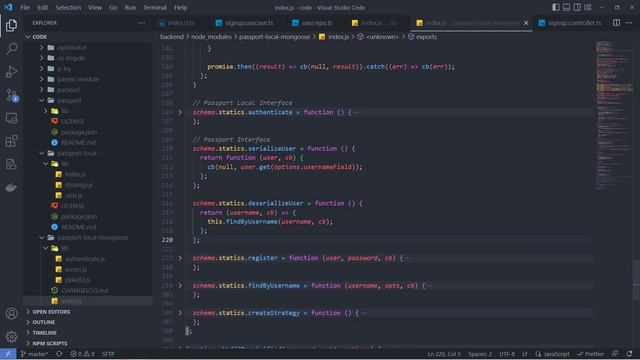This screenshot has width=640, height=360.
Task: Open the Go menu
Action: [x=113, y=7]
